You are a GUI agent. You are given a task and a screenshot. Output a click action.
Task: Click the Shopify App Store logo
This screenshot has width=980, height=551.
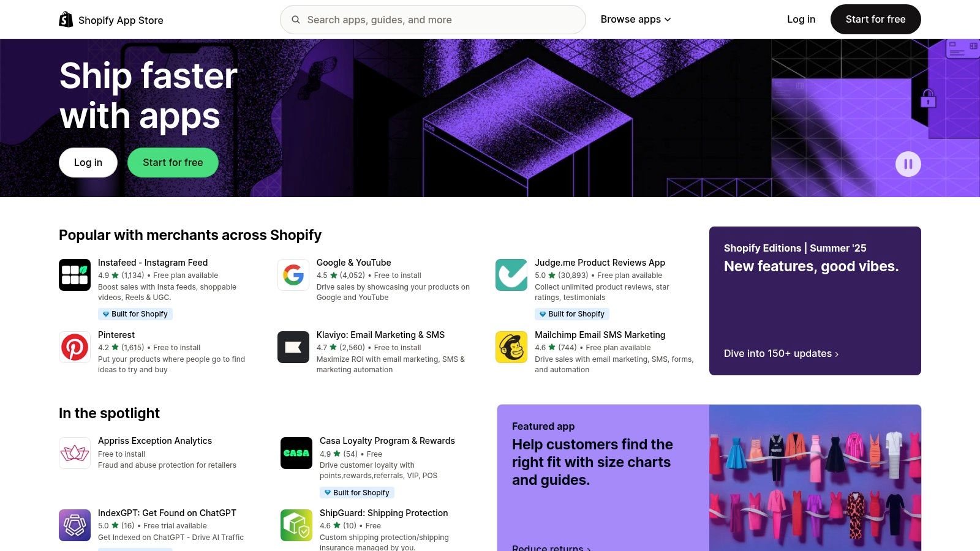pyautogui.click(x=110, y=19)
